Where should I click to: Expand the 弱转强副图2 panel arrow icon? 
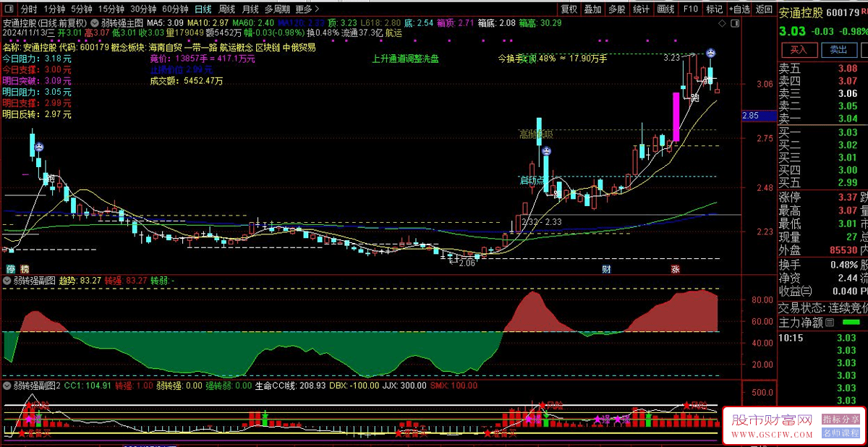7,386
